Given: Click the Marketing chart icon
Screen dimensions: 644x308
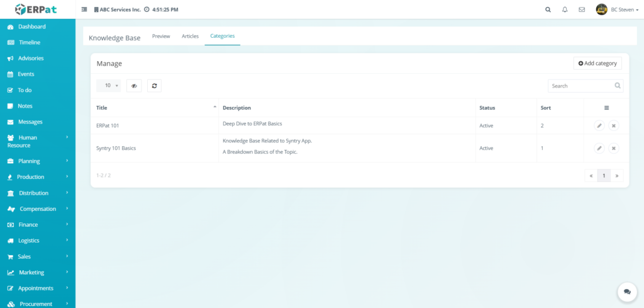Looking at the screenshot, I should coord(11,273).
